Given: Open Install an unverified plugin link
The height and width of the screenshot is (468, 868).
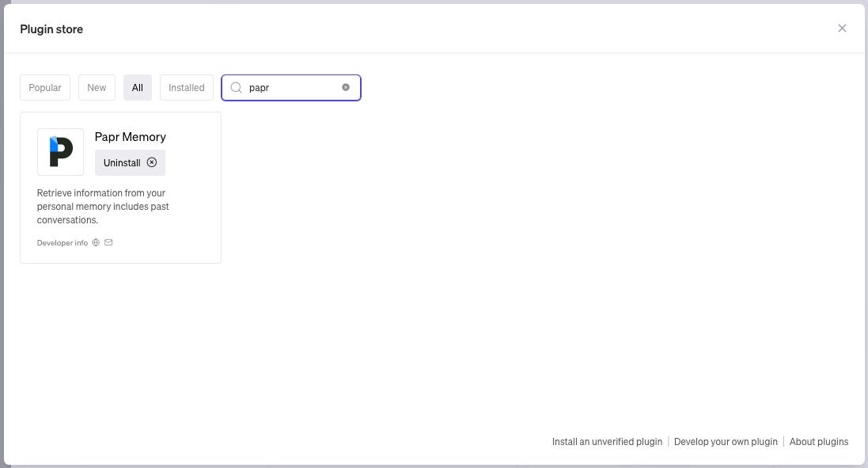Looking at the screenshot, I should point(607,441).
